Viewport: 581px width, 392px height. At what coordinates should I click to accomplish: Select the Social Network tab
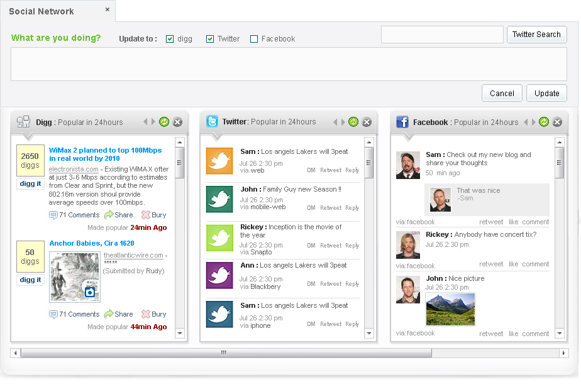point(41,11)
